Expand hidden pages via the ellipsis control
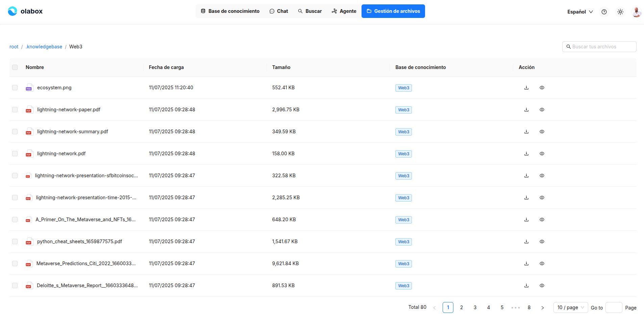 [515, 307]
